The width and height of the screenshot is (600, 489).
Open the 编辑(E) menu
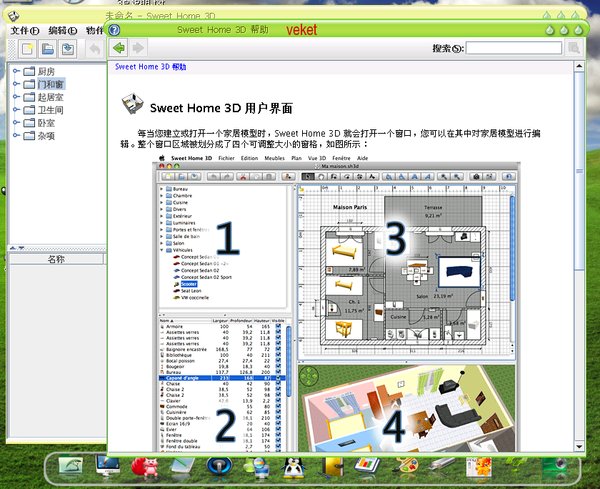[62, 31]
